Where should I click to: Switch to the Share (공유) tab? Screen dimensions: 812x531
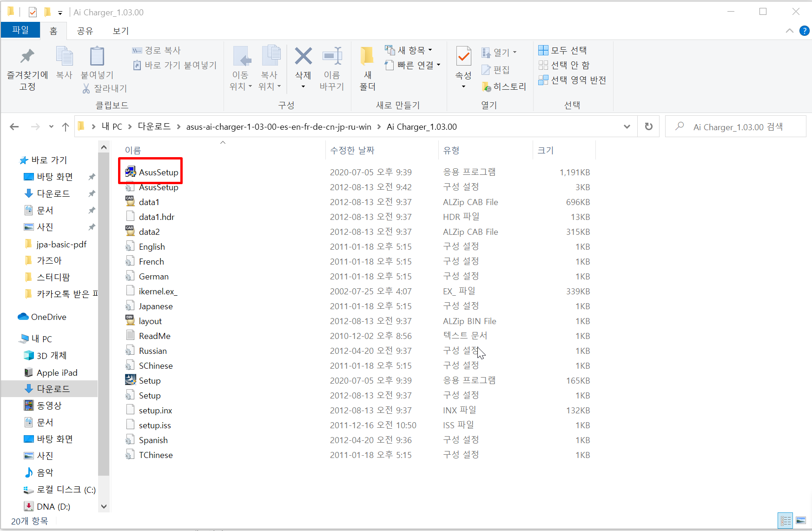(85, 31)
